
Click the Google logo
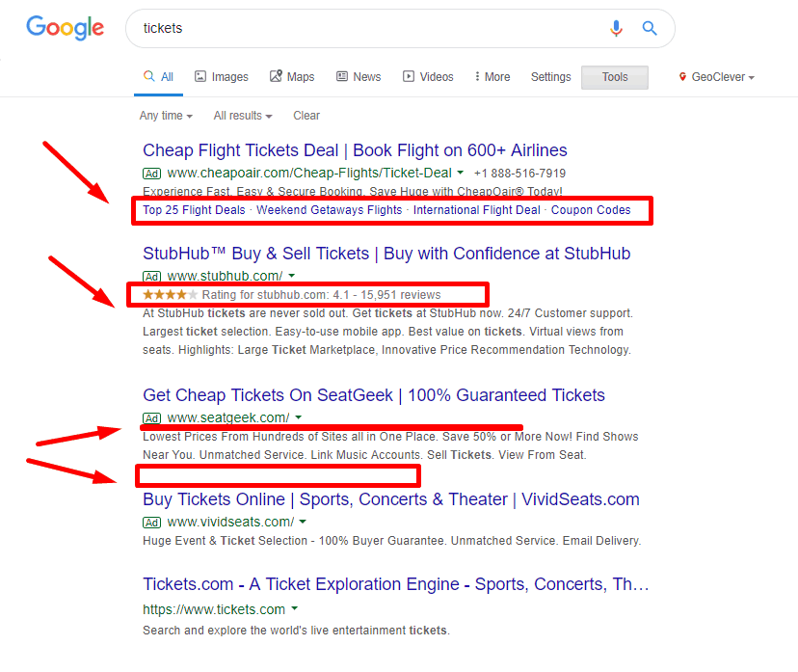click(x=66, y=28)
